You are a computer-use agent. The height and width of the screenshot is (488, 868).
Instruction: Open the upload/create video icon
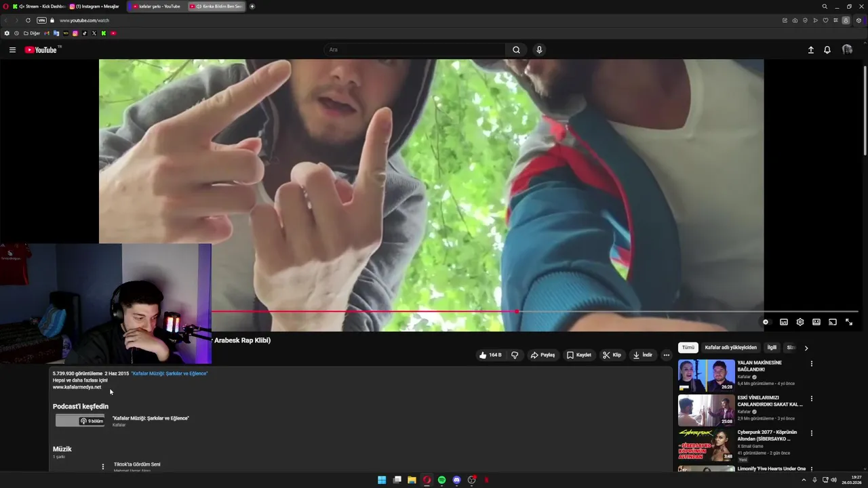pyautogui.click(x=810, y=49)
